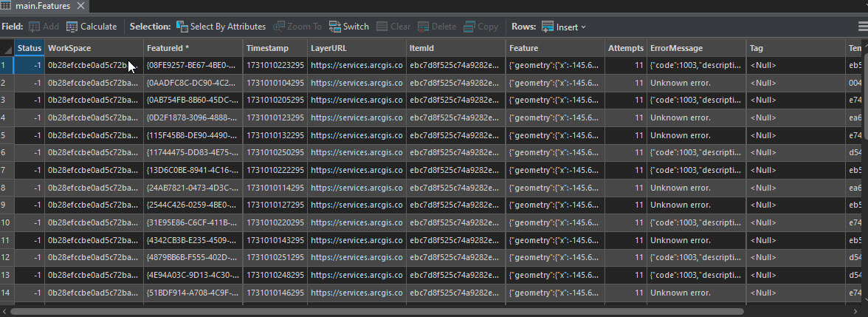Click FeatureId {0D2F1878-3096-4888 cell

click(x=193, y=117)
